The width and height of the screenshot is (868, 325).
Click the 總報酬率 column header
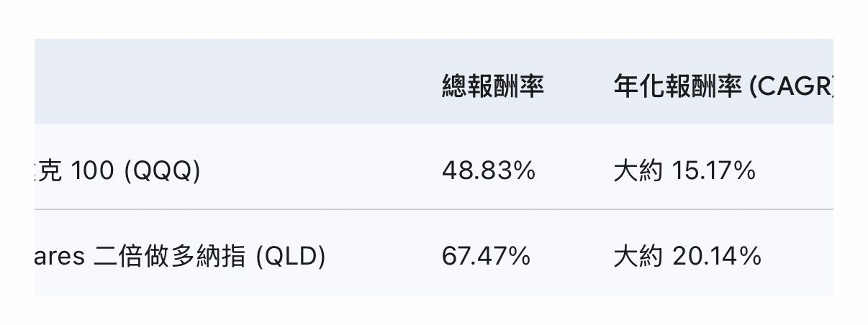click(x=492, y=88)
